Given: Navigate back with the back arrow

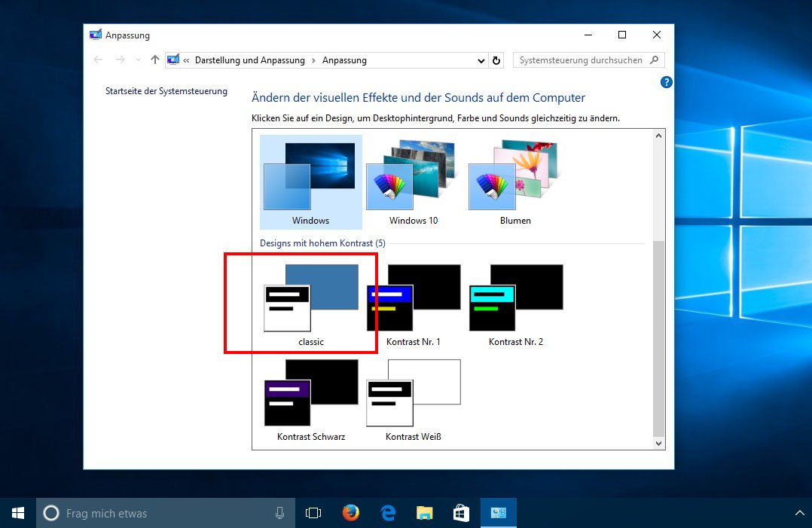Looking at the screenshot, I should coord(99,60).
